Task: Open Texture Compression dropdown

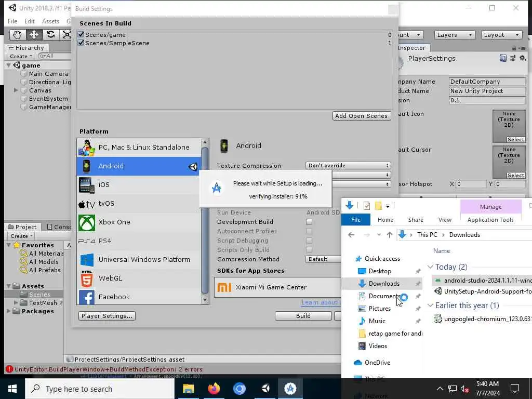Action: pyautogui.click(x=348, y=166)
